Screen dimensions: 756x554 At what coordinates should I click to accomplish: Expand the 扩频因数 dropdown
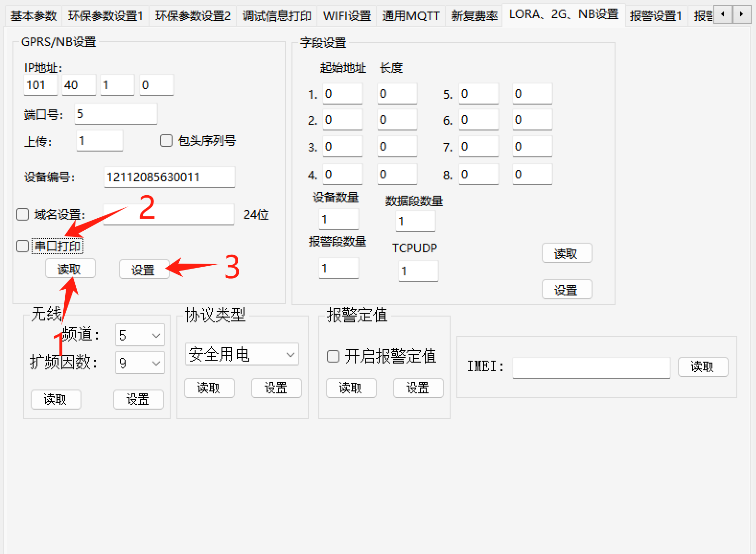click(140, 363)
